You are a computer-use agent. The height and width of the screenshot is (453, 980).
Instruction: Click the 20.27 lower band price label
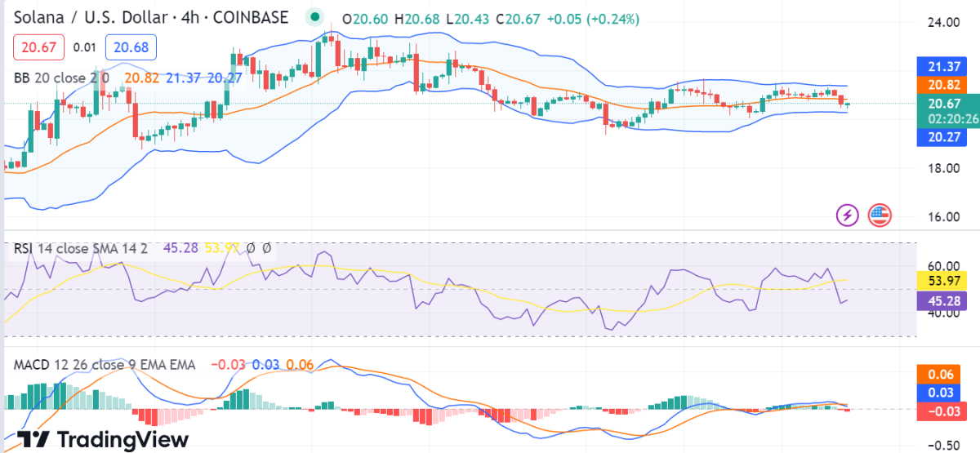(943, 137)
